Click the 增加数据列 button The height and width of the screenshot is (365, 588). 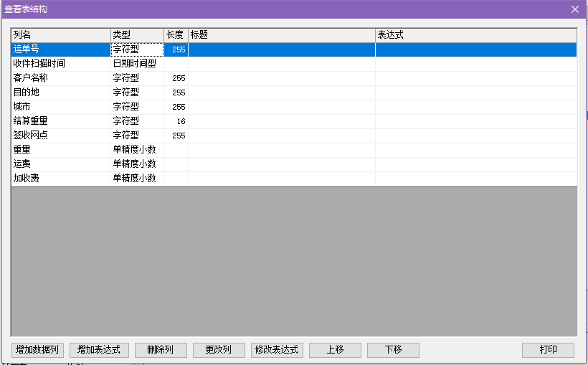(x=37, y=350)
